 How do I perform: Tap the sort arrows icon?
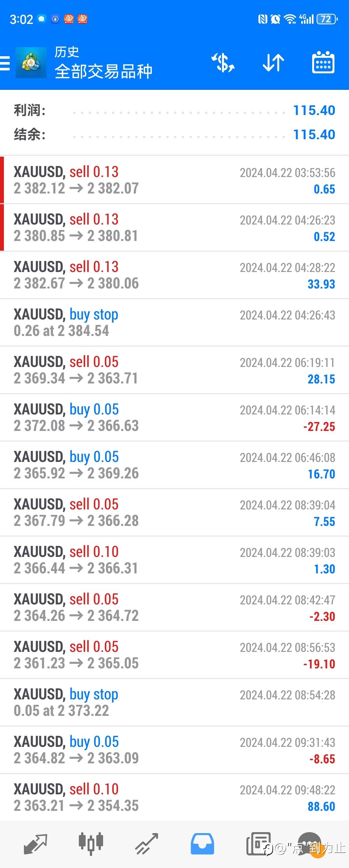click(x=273, y=63)
